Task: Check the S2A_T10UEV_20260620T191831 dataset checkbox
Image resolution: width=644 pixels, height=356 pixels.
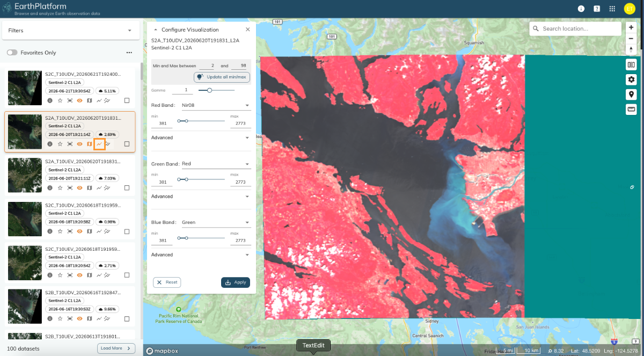Action: click(127, 188)
